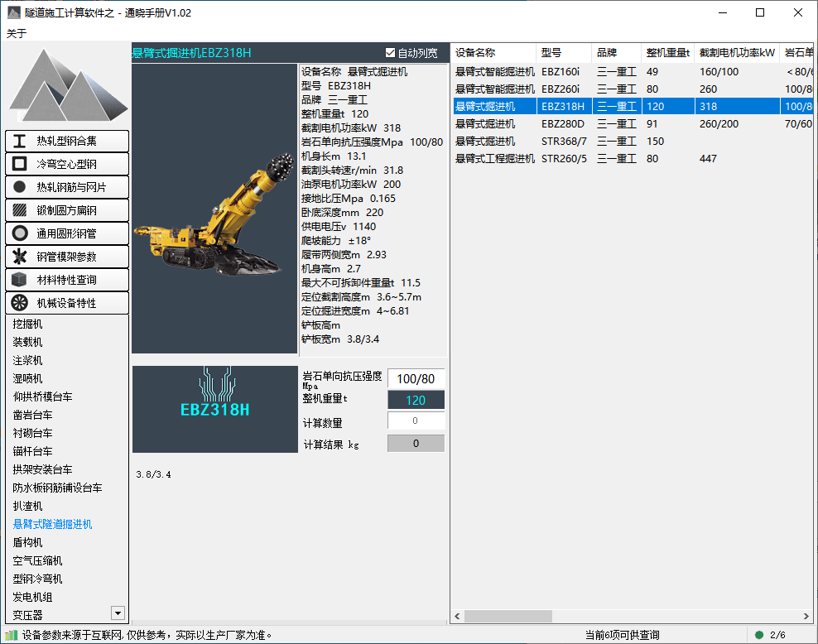
Task: Click the 计算数量 input field
Action: tap(416, 421)
